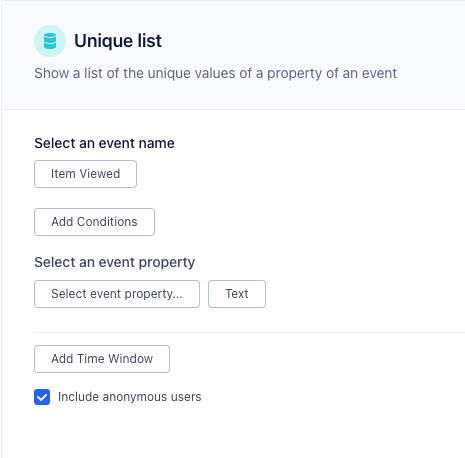This screenshot has width=465, height=458.
Task: Toggle the blue checkmark box
Action: coord(42,397)
